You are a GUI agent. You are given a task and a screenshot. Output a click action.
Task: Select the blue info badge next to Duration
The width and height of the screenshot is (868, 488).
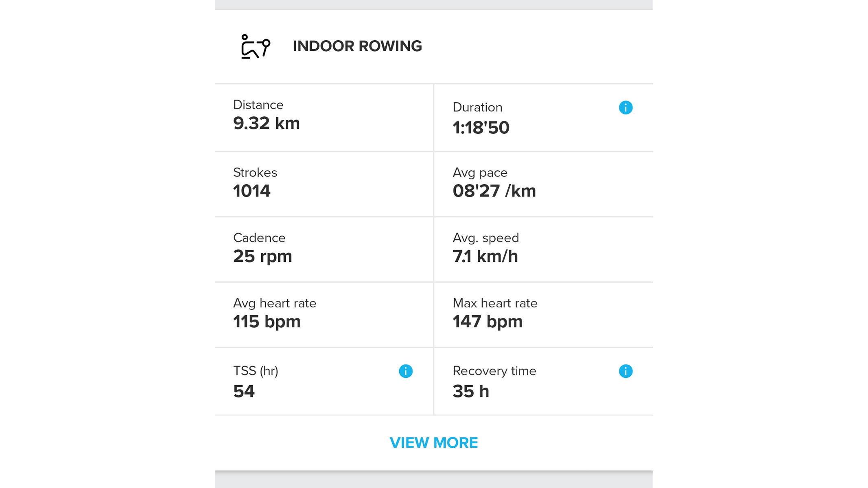click(625, 107)
